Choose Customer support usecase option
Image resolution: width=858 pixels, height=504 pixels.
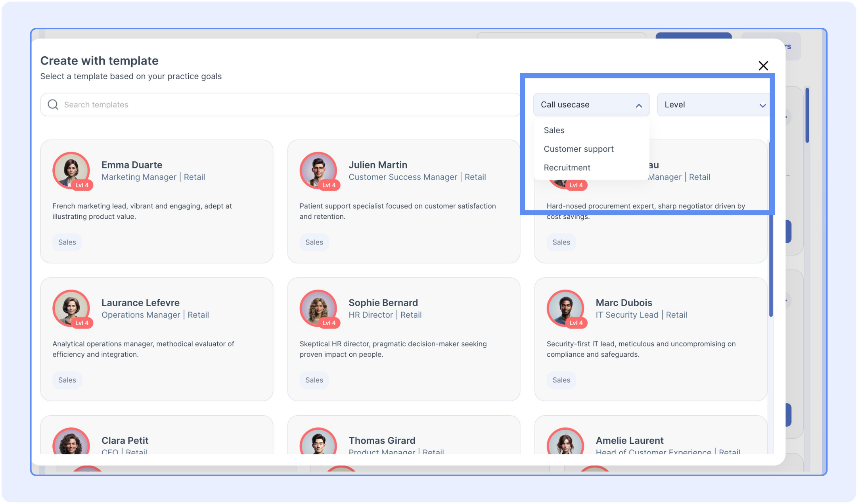click(578, 149)
